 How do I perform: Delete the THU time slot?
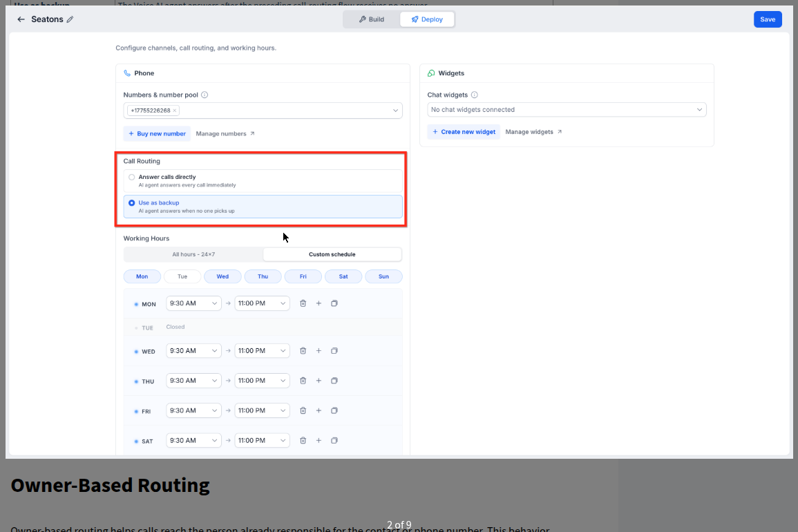click(303, 381)
